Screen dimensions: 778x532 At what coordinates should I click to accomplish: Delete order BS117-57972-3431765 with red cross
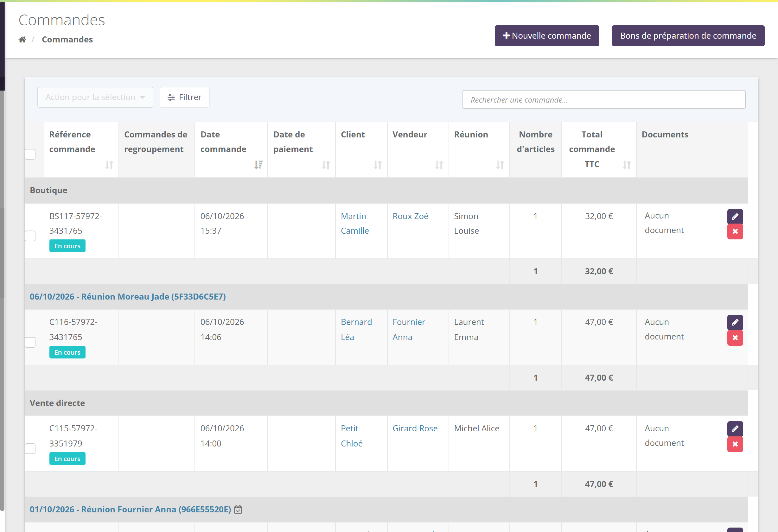tap(735, 231)
